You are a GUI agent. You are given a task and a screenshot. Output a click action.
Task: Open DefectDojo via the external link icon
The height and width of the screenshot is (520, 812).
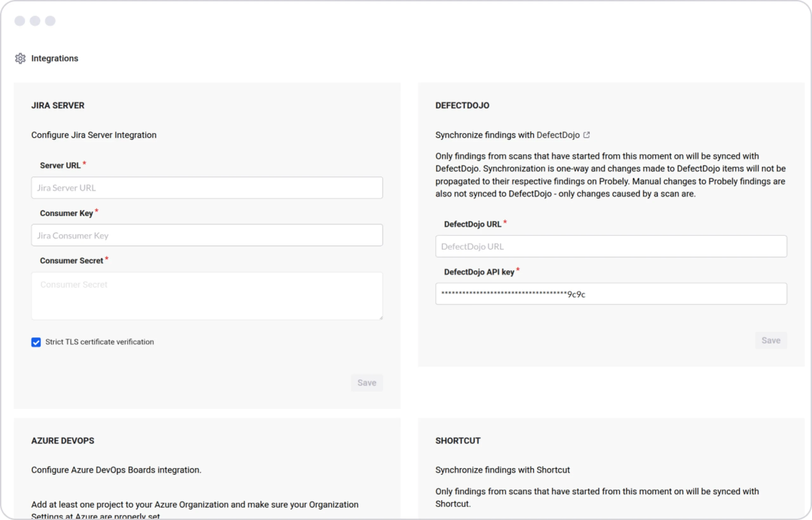(587, 134)
